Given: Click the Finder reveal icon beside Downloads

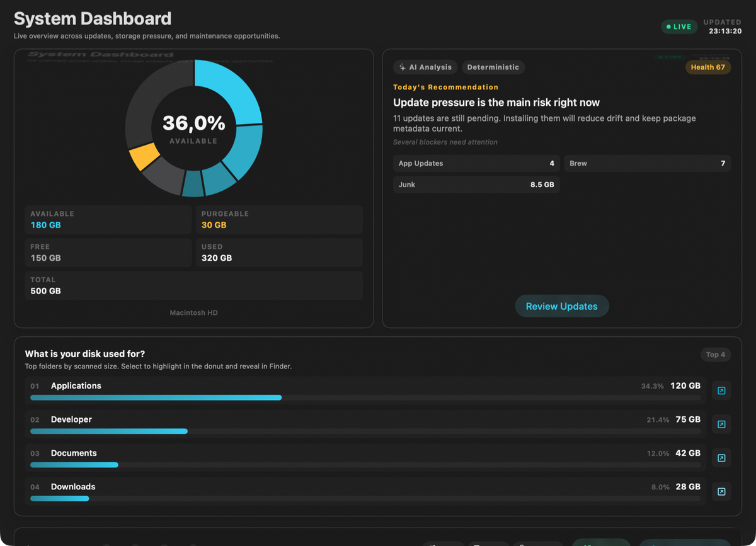Looking at the screenshot, I should click(721, 492).
